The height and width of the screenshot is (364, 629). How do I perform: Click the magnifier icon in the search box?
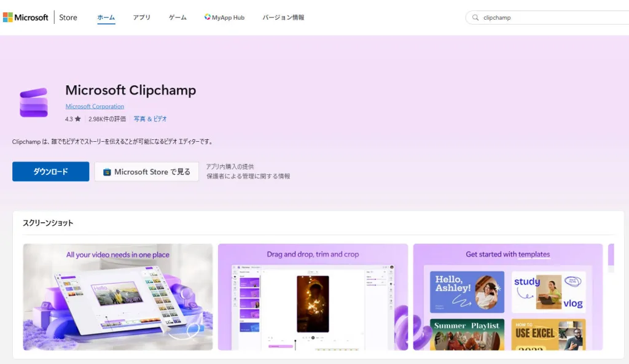click(475, 17)
